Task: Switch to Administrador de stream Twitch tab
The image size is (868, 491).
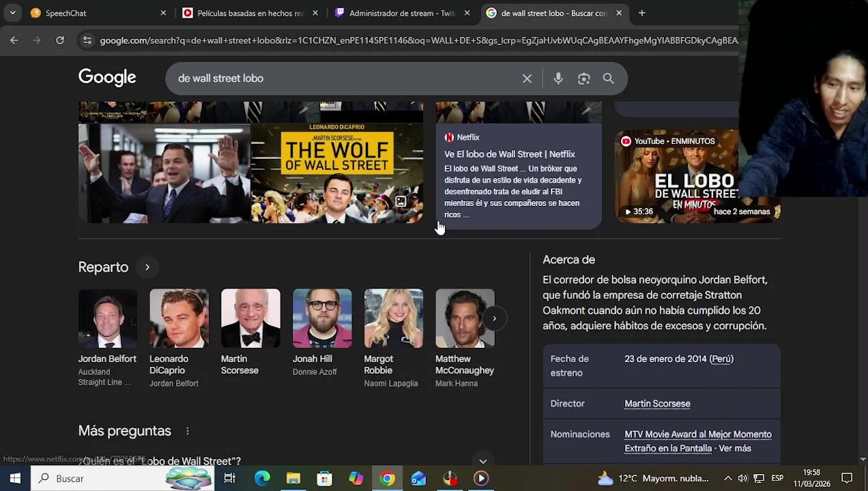Action: click(403, 13)
